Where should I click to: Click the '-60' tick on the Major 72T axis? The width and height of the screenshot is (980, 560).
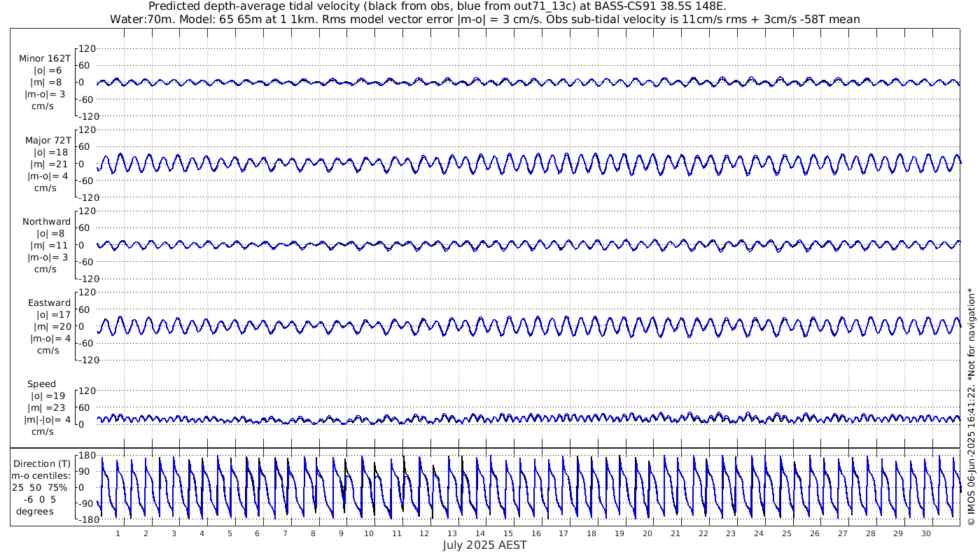(x=87, y=181)
